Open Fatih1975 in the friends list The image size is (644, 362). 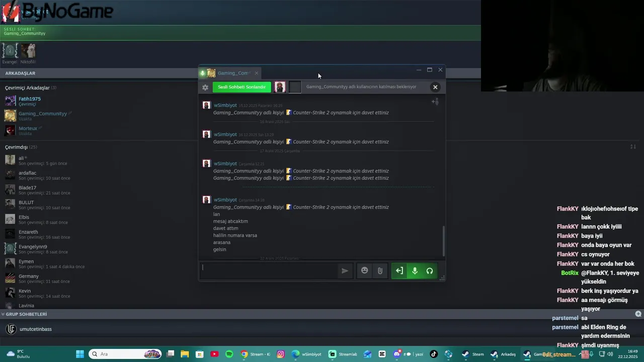(30, 101)
